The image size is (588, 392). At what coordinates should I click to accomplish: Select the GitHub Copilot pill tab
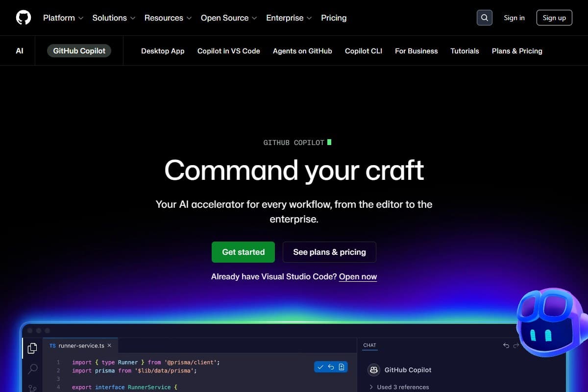pos(79,50)
